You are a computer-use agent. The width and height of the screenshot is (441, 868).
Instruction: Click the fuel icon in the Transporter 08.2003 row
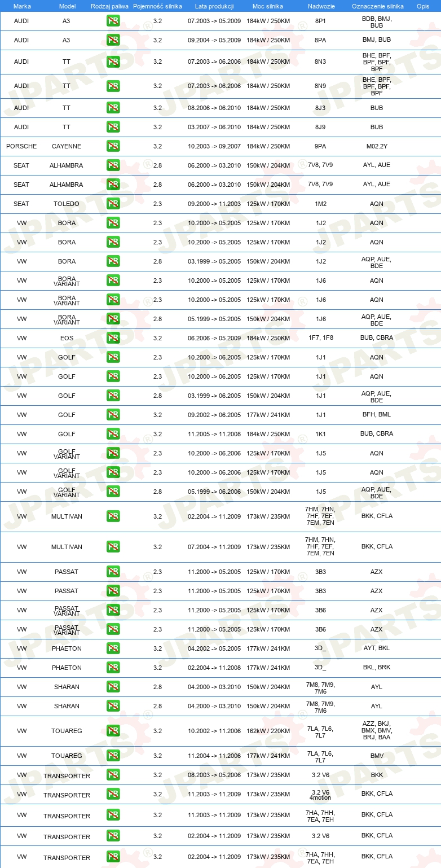pos(113,775)
